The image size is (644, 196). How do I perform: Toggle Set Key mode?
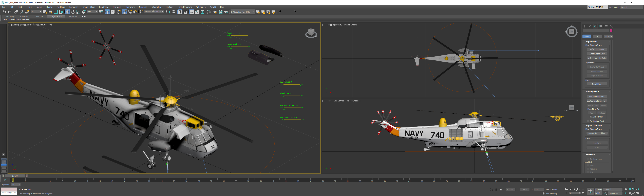(x=598, y=193)
